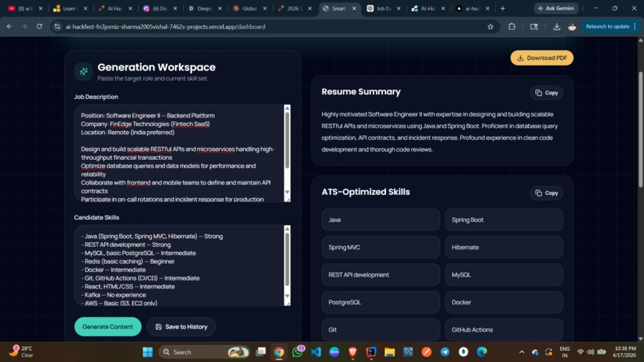Open the Chrome extensions puzzle icon

point(511,26)
